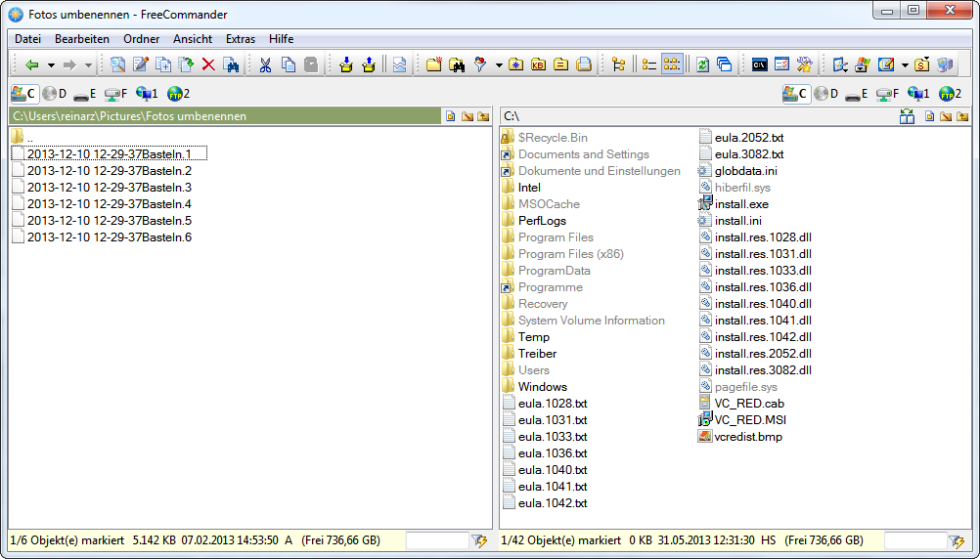Open the settings tools icon
This screenshot has height=559, width=980.
(x=805, y=65)
